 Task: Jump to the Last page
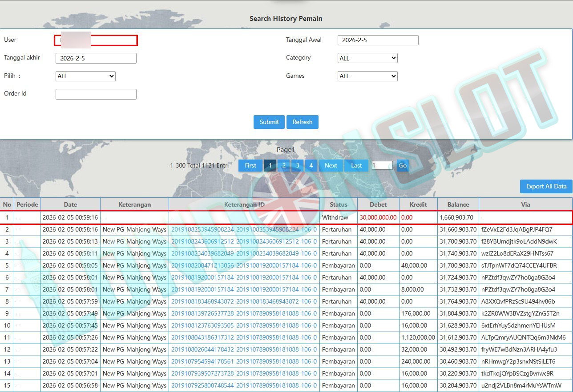[356, 165]
